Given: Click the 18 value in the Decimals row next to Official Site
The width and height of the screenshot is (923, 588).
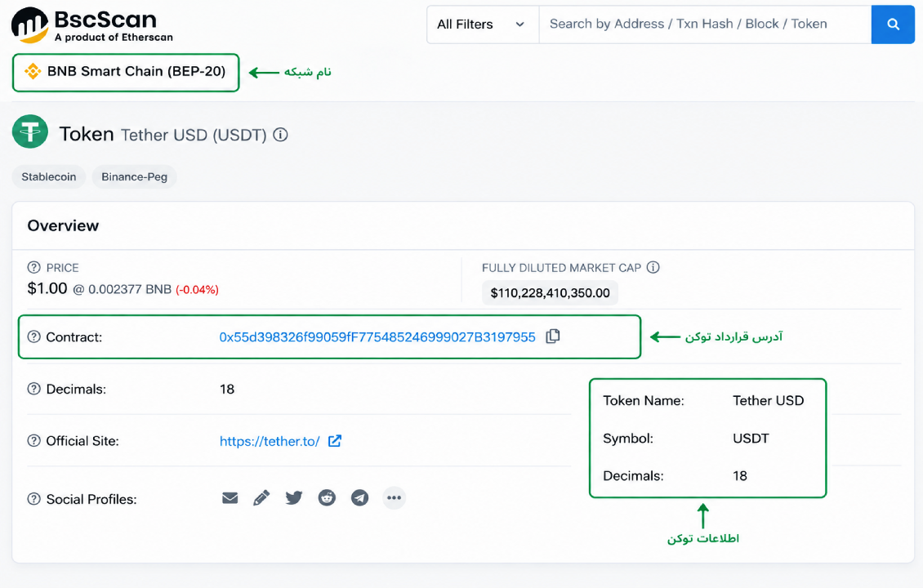Looking at the screenshot, I should click(x=227, y=389).
